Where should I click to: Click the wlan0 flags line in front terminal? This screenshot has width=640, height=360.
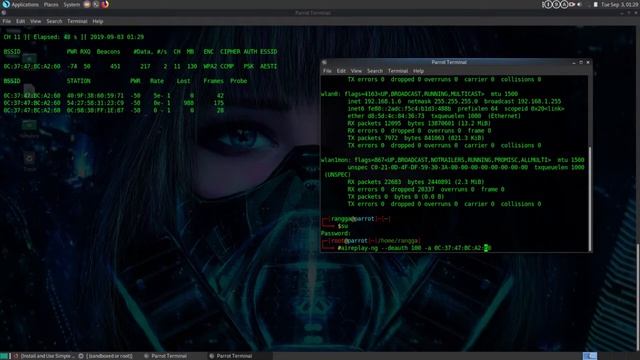(419, 94)
